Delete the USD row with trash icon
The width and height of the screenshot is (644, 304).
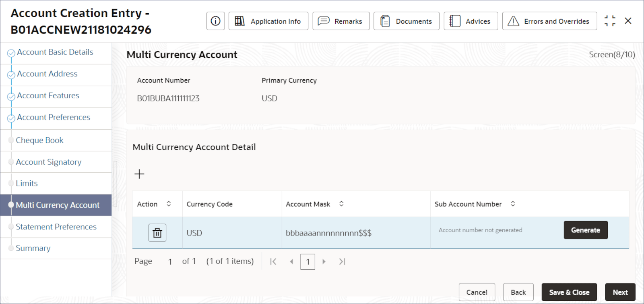157,233
